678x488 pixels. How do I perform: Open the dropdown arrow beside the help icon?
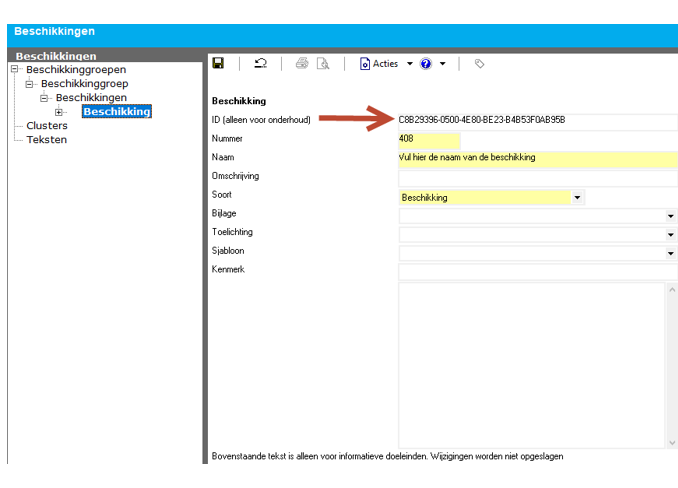(x=442, y=64)
